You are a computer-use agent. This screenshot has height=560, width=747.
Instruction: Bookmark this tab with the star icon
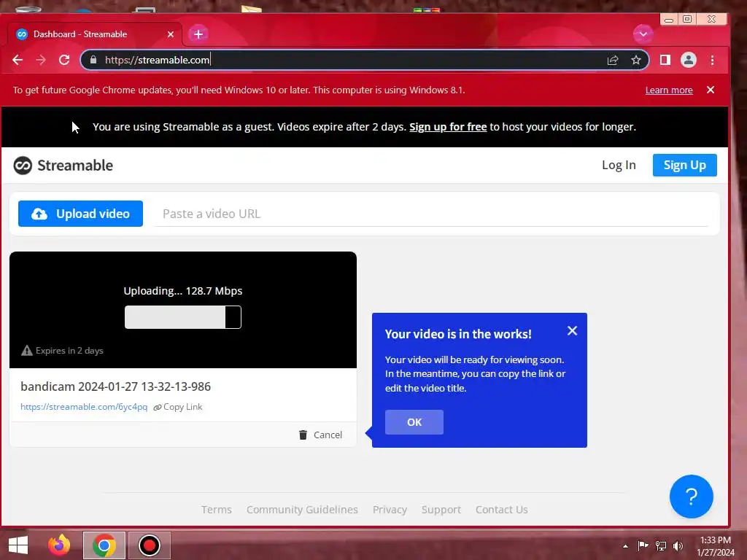click(x=636, y=60)
